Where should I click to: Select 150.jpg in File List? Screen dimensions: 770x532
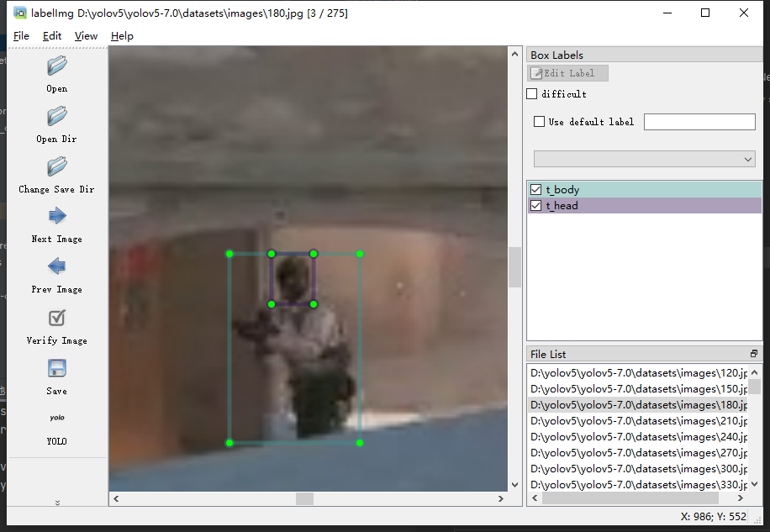638,388
